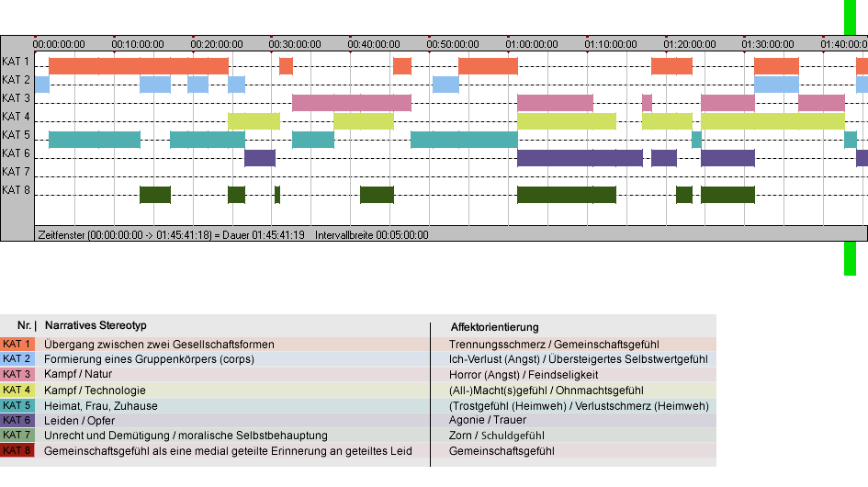Screen dimensions: 868x487
Task: Select the thinnest dark green KAT 8 bar near 00:30:00:00
Action: (277, 195)
